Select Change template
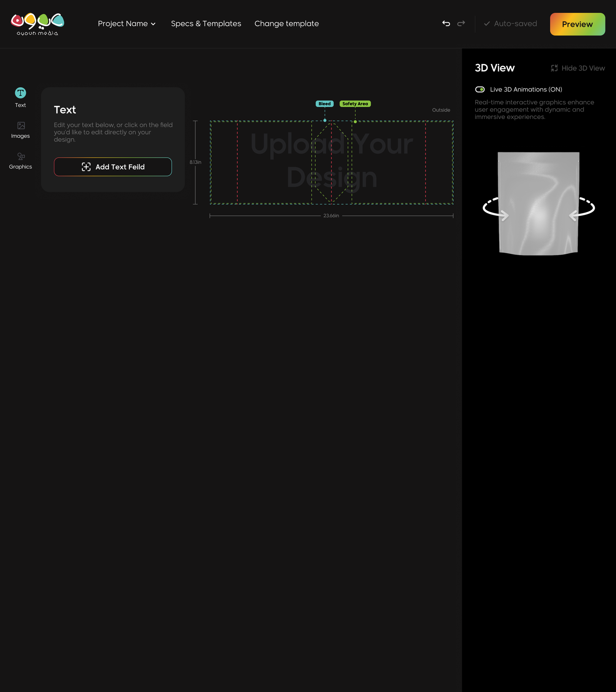Viewport: 616px width, 692px height. click(286, 24)
